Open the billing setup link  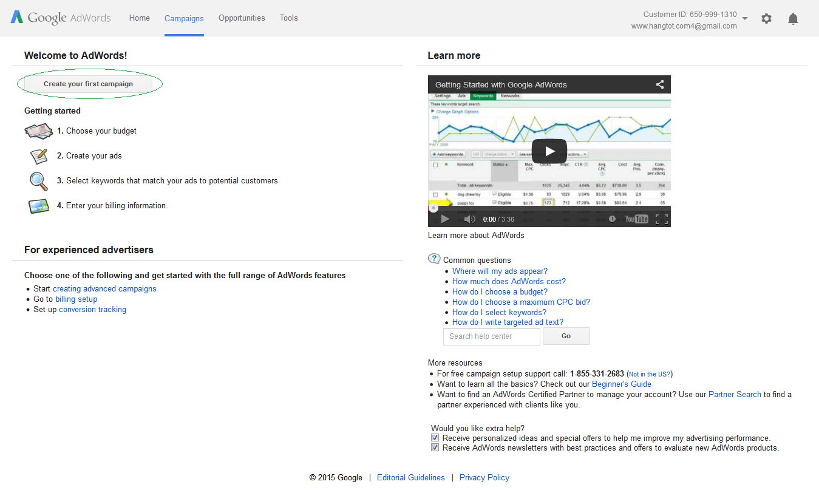point(76,299)
